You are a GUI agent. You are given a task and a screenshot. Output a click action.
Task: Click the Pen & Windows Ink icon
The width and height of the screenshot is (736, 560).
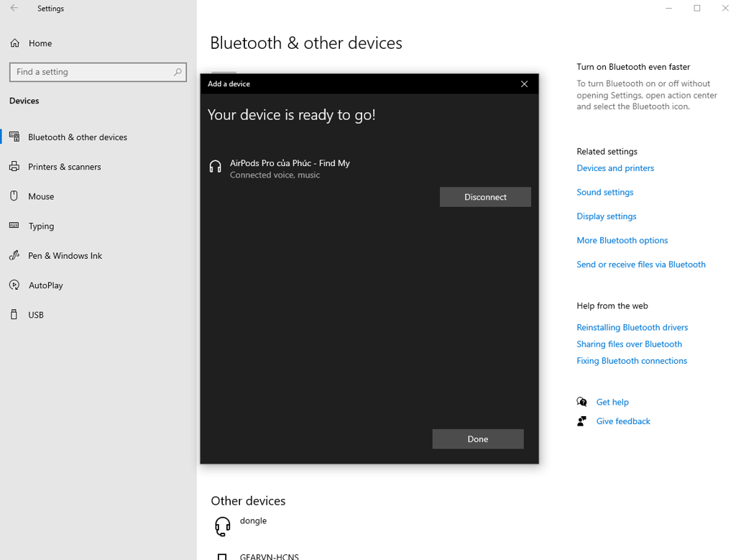click(x=14, y=255)
